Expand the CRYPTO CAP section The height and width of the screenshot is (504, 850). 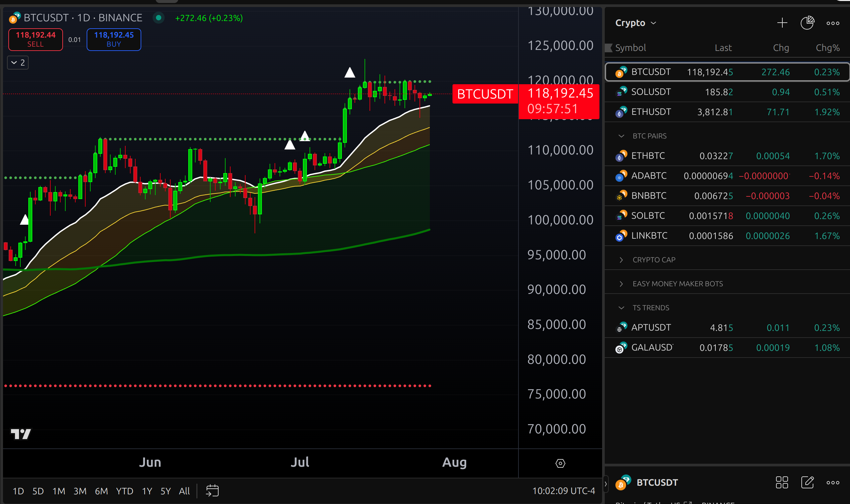(x=621, y=259)
